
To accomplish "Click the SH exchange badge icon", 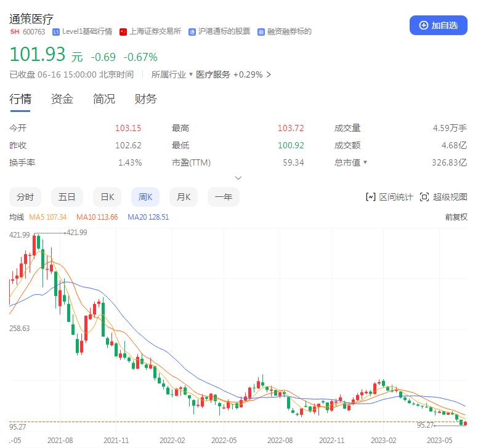I will point(15,31).
